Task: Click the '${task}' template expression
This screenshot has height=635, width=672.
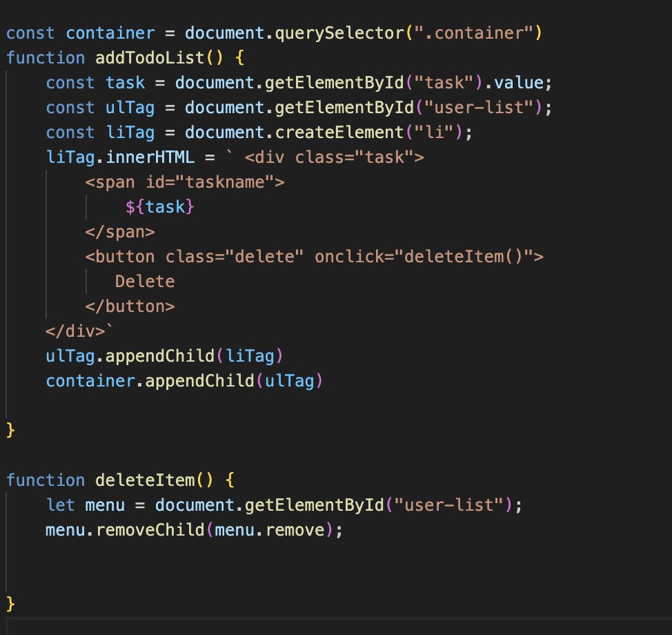Action: [160, 207]
